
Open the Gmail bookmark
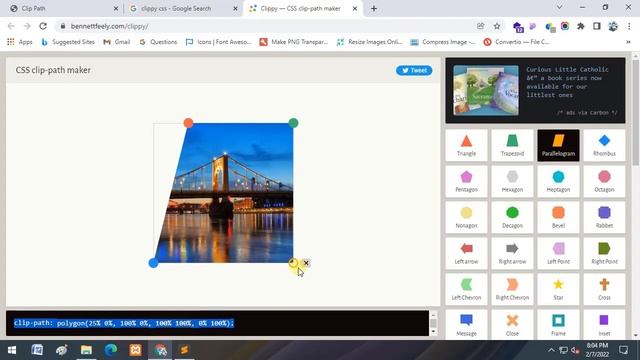[x=117, y=42]
